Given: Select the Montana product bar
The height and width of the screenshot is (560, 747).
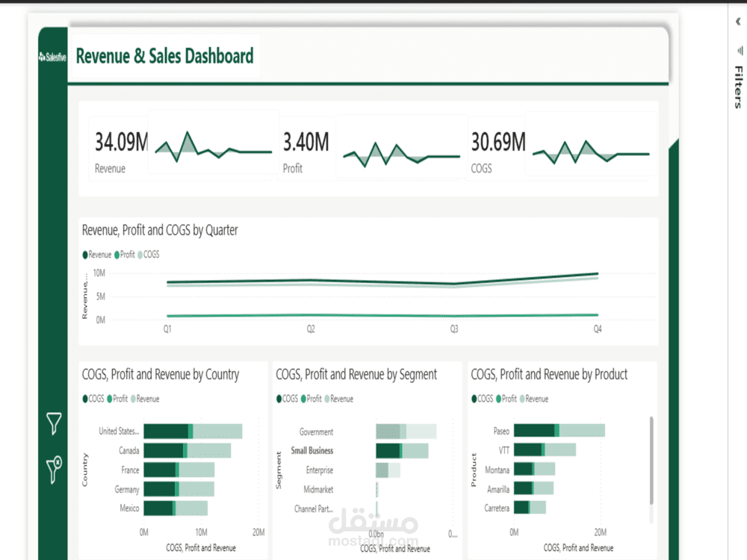Looking at the screenshot, I should pyautogui.click(x=535, y=469).
